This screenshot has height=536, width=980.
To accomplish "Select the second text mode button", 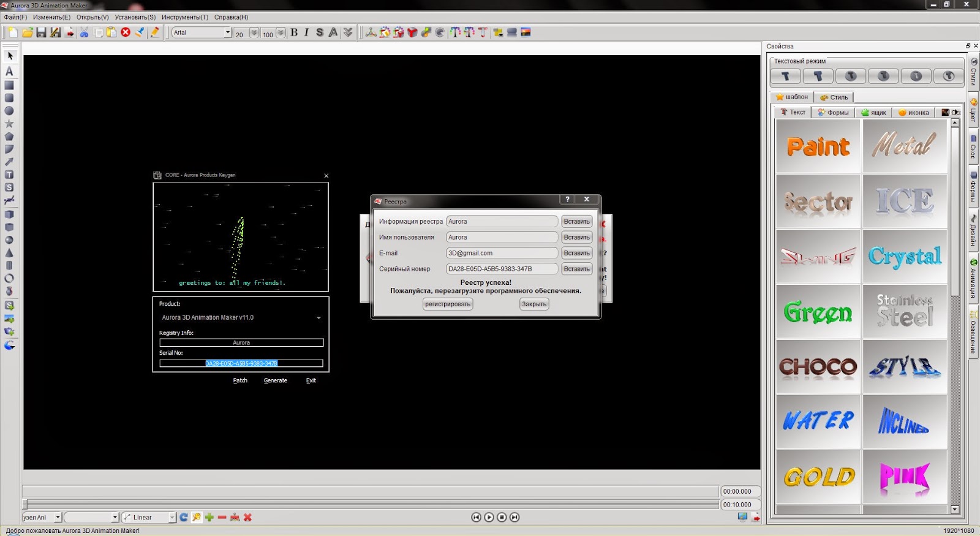I will 818,76.
